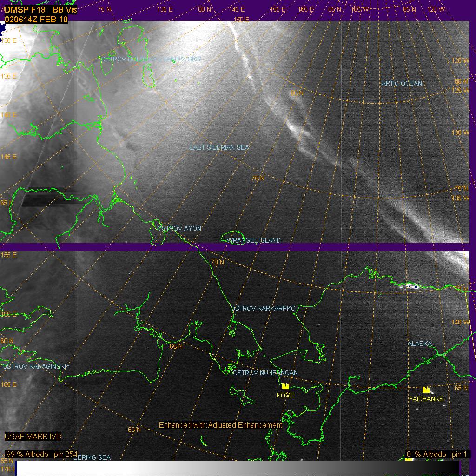Click the "OSTROV KARAGINSKIY" label
The image size is (476, 476).
(36, 366)
